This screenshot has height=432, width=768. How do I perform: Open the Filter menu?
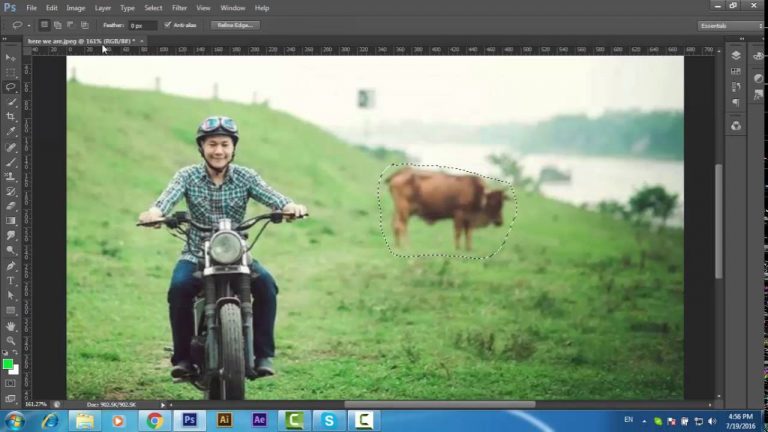[179, 7]
